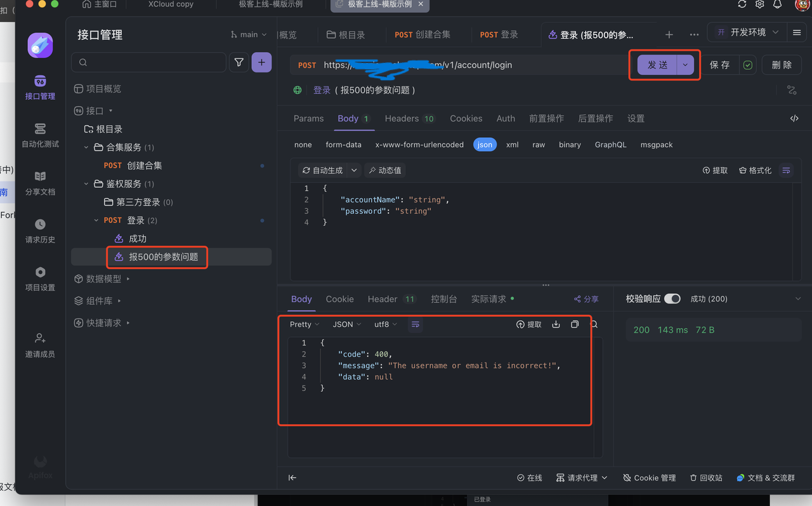Click the 保存 save button
Viewport: 812px width, 506px height.
[720, 65]
